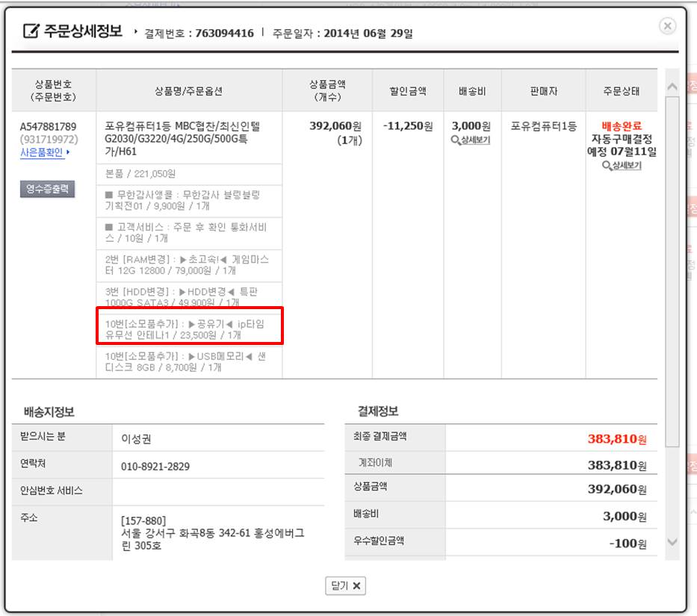697x616 pixels.
Task: Click 상품금액 392,060원 in payment info
Action: pyautogui.click(x=617, y=489)
